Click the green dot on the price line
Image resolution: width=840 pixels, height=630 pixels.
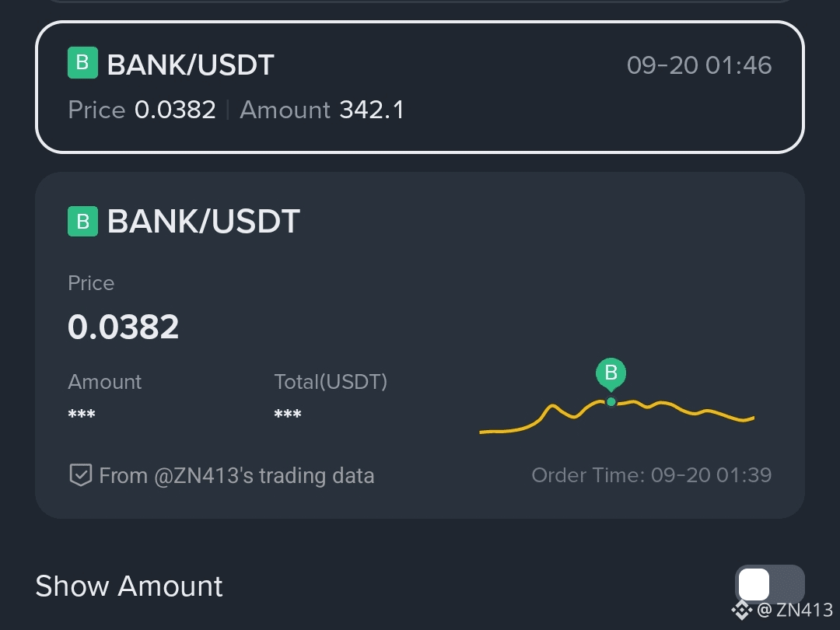tap(611, 402)
